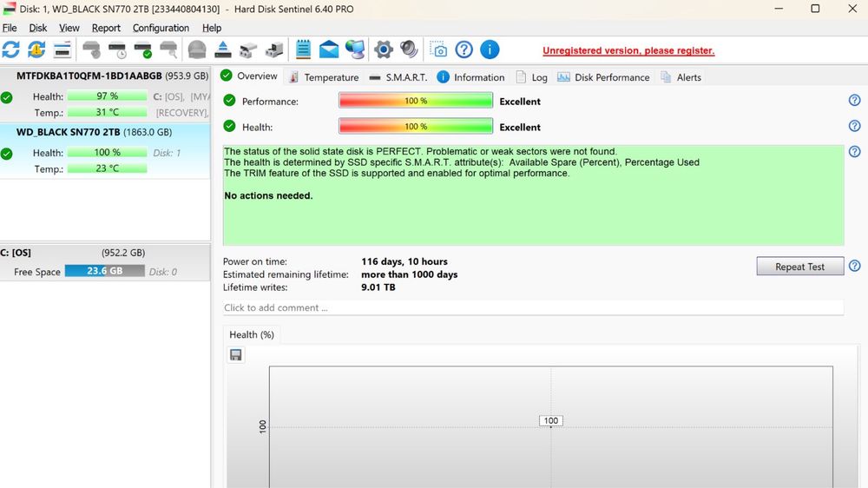Click the disk with clock icon
This screenshot has height=488, width=868.
(x=117, y=49)
